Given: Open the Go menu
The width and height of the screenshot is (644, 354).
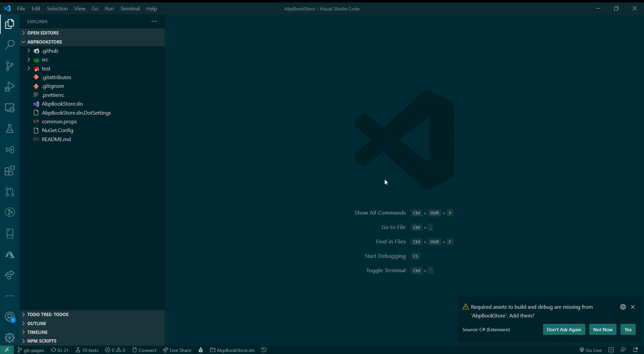Looking at the screenshot, I should [95, 9].
